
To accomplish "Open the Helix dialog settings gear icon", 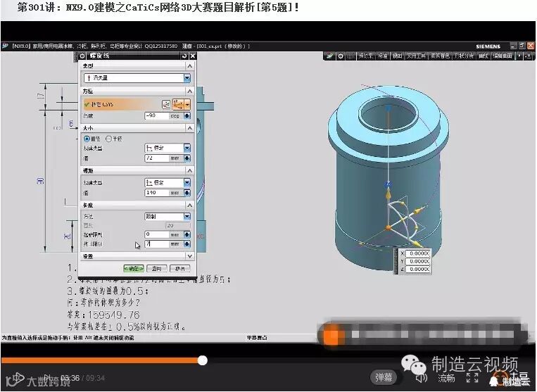I will click(x=82, y=56).
